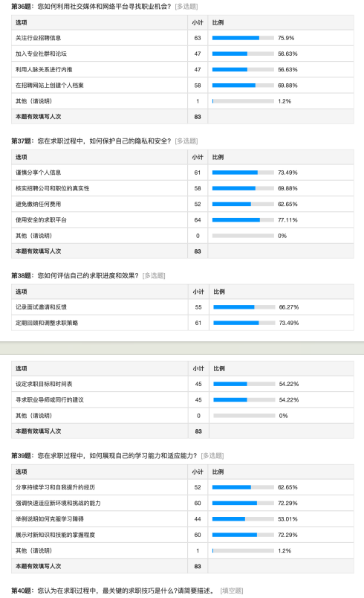
Task: Select the 谨慎分享个人信息 option
Action: click(x=38, y=173)
